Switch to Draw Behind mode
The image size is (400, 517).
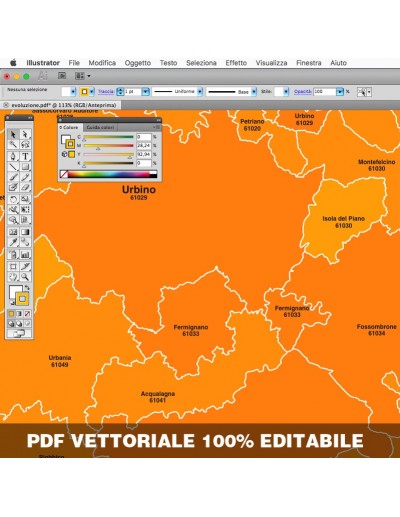(19, 323)
